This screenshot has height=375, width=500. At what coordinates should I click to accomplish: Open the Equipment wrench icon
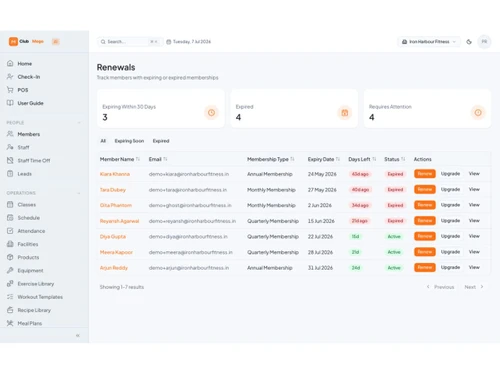coord(10,270)
